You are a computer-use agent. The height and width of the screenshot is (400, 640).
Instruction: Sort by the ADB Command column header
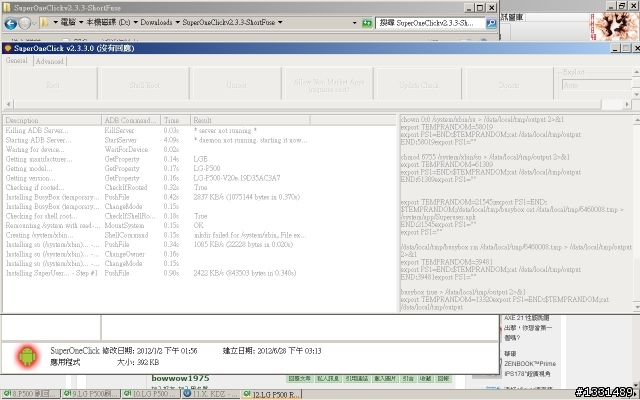(131, 120)
